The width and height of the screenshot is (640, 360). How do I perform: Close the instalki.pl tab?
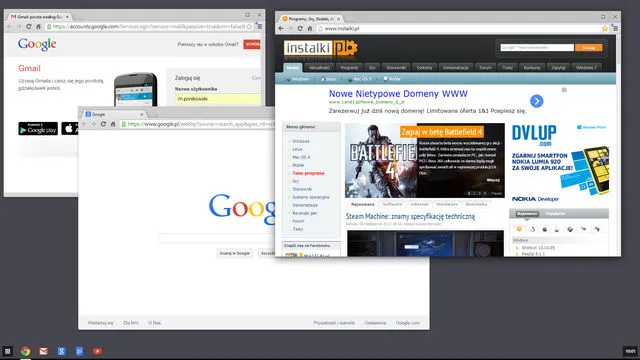coord(338,19)
